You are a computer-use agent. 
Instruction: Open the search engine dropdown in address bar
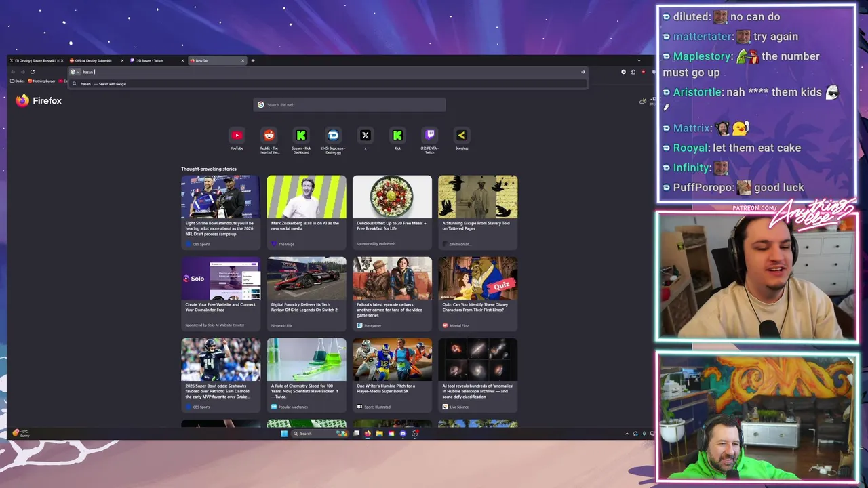(75, 72)
